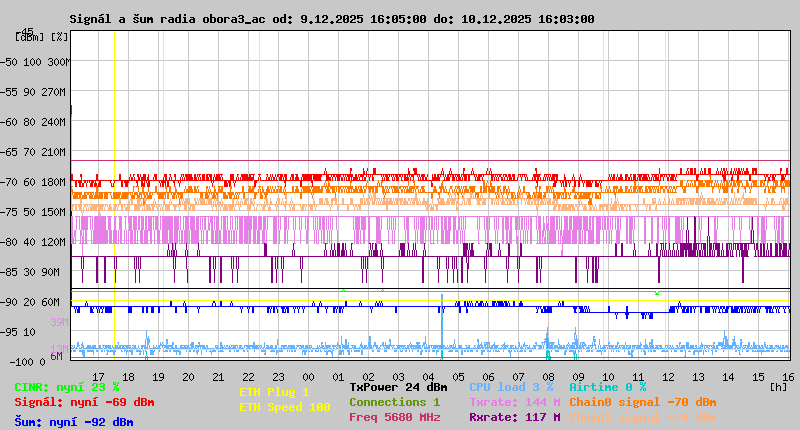The image size is (800, 430).
Task: Click the '-100' dBm vertical axis label
Action: pyautogui.click(x=21, y=362)
